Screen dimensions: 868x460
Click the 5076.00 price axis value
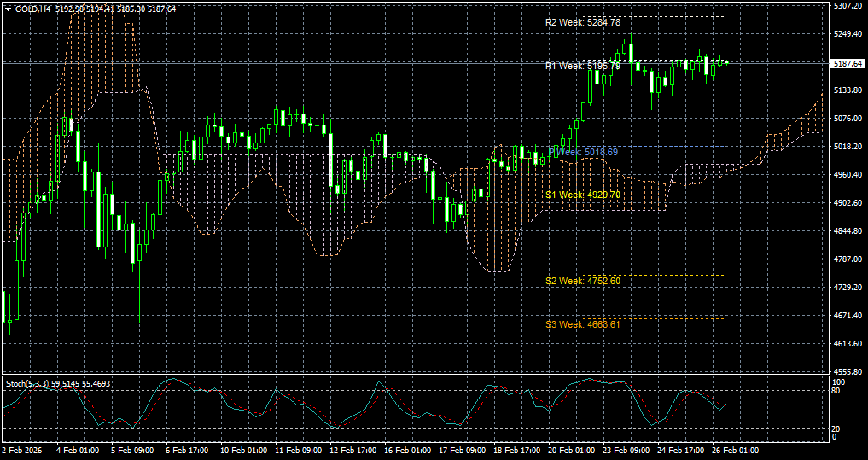tap(848, 119)
